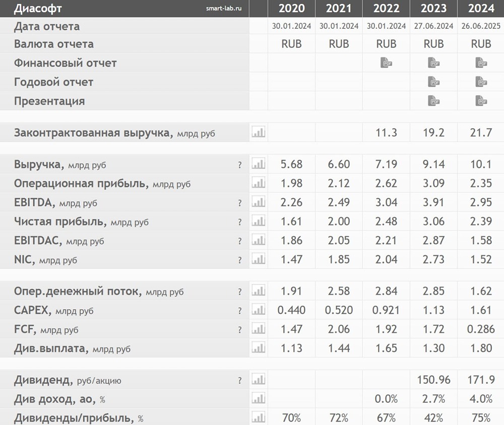Show chart for EBITDA row
Viewport: 504px width, 425px height.
[259, 202]
